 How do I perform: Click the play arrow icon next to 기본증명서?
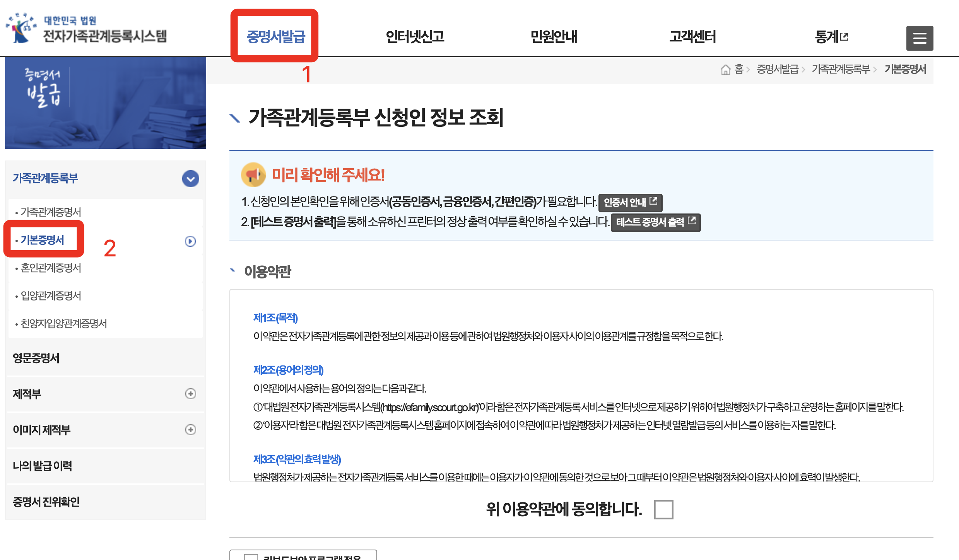tap(190, 242)
